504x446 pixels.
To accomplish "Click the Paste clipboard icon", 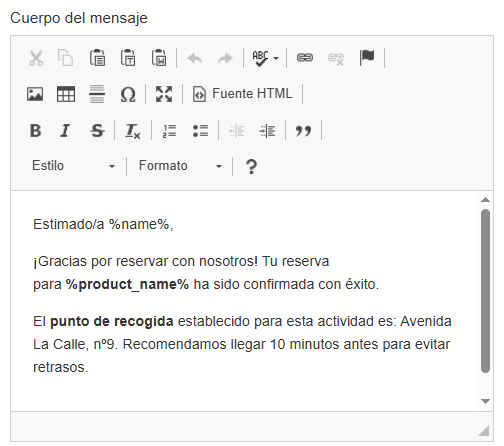I will (x=97, y=57).
